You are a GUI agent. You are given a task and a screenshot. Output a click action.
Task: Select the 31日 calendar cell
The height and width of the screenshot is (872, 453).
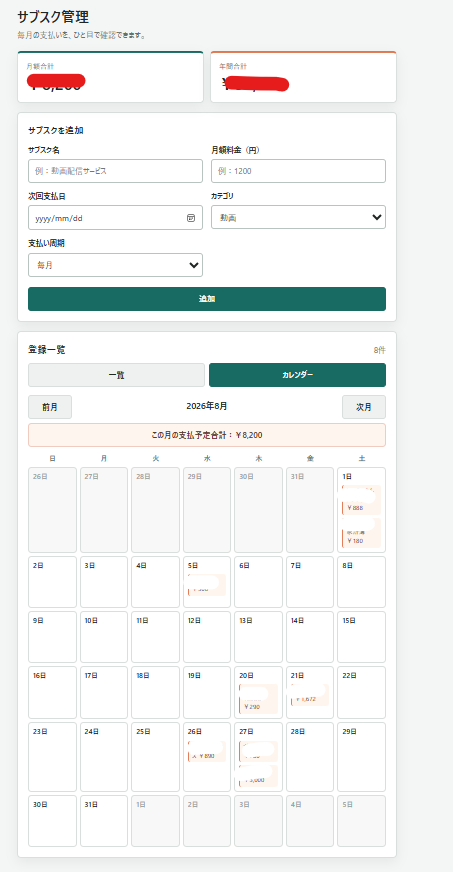tap(104, 821)
